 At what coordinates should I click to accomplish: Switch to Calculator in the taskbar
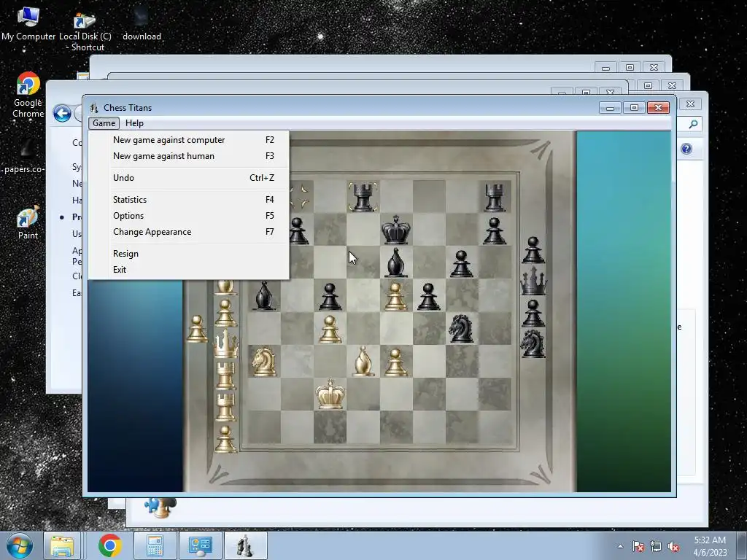(155, 545)
